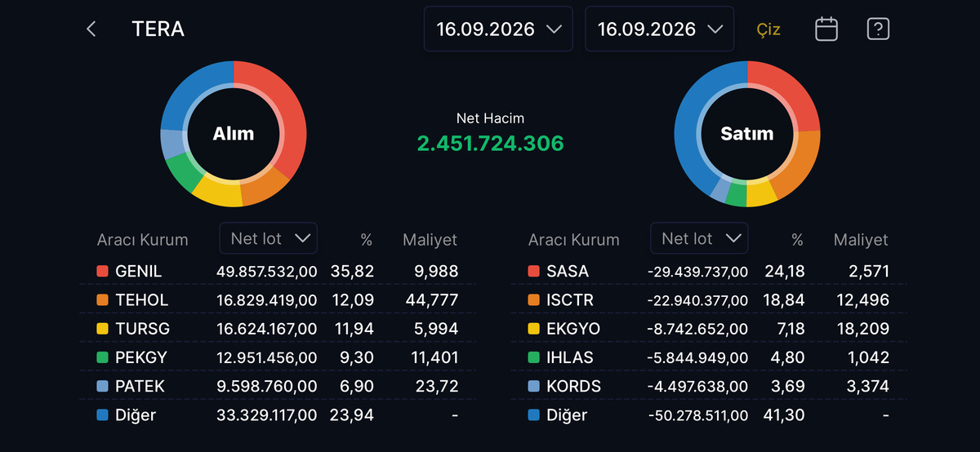Go back using the left arrow icon
Image resolution: width=980 pixels, height=452 pixels.
tap(91, 29)
